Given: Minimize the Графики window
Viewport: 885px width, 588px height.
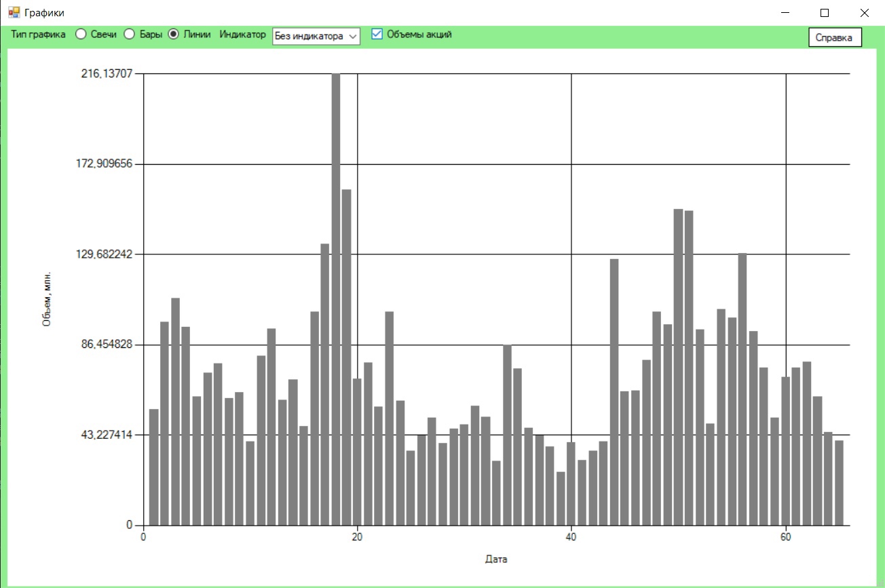Looking at the screenshot, I should coord(785,12).
